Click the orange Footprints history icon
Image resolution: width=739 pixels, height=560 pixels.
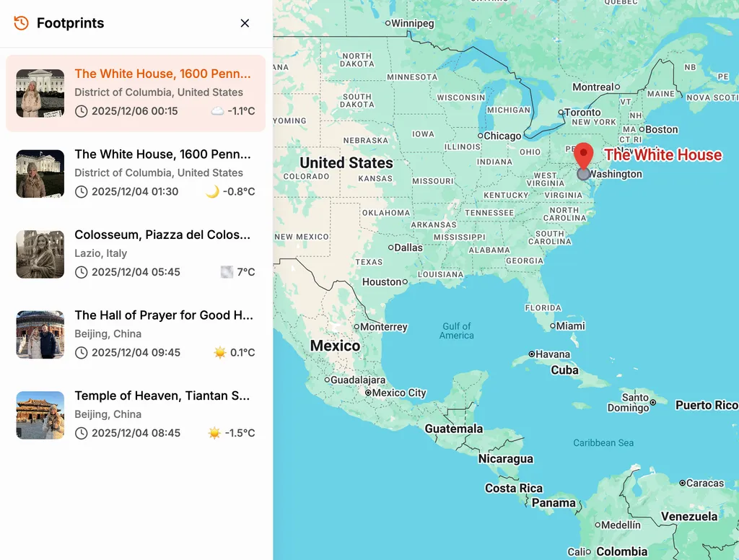tap(21, 22)
